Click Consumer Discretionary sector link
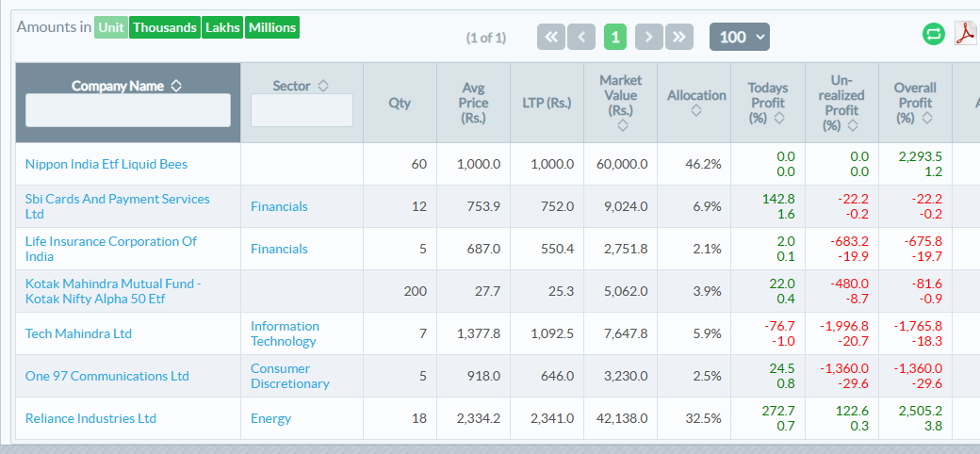 click(x=290, y=377)
